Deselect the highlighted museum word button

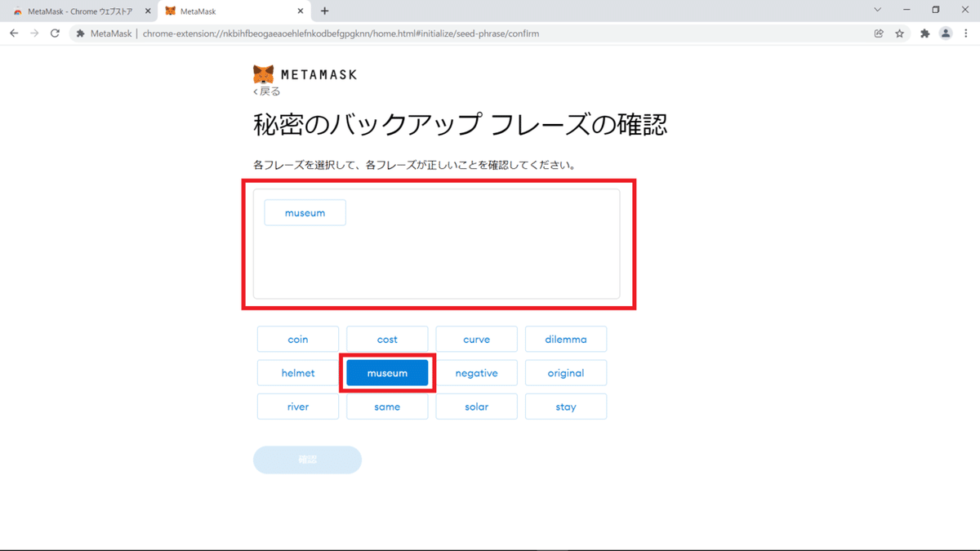point(387,373)
